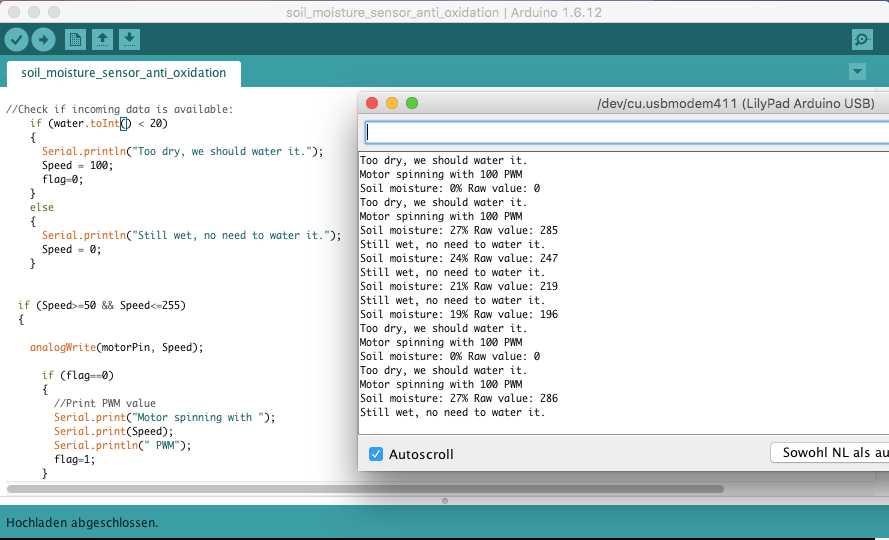Open the tab options dropdown arrow
This screenshot has width=889, height=540.
pyautogui.click(x=857, y=72)
